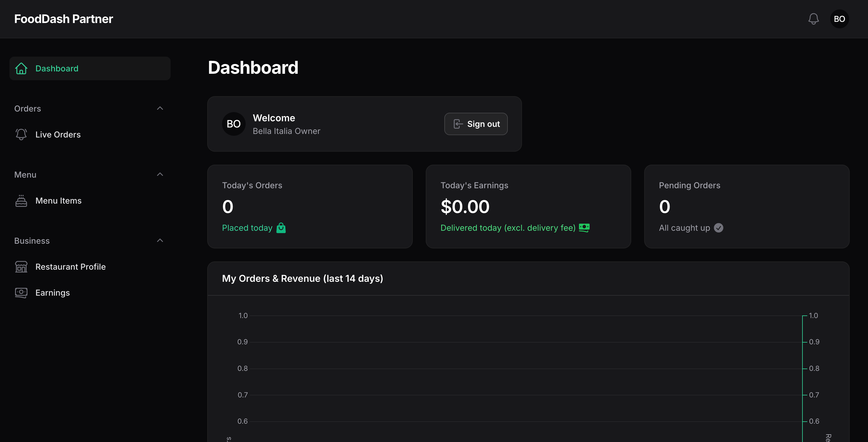Click the green money icon under Today's Earnings
868x442 pixels.
[584, 228]
